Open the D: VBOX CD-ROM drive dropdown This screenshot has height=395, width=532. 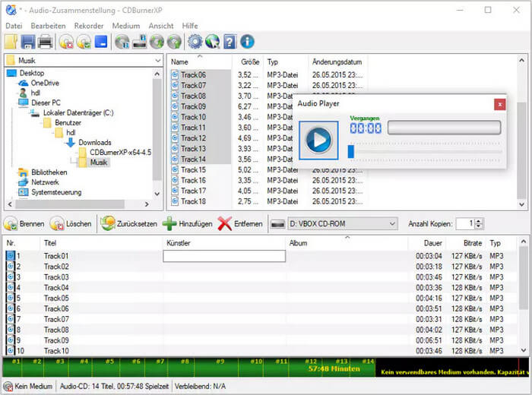click(343, 224)
